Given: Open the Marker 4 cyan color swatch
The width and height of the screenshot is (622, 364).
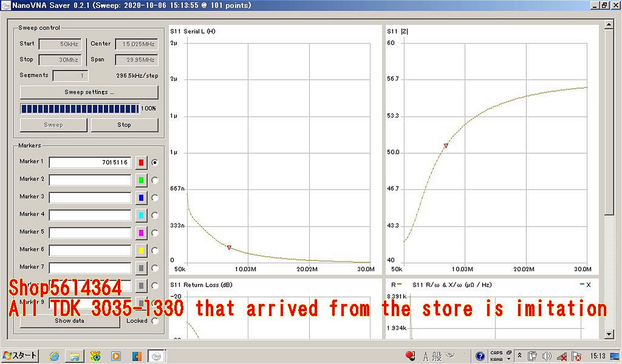Looking at the screenshot, I should point(141,215).
